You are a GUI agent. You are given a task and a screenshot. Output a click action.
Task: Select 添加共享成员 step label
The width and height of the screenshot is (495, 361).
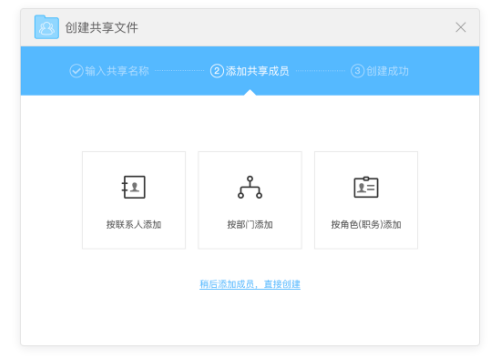257,71
